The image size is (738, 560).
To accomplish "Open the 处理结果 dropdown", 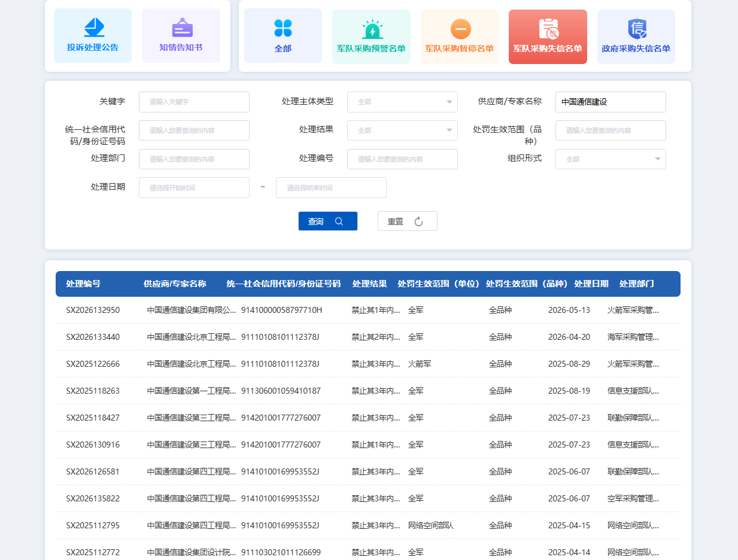I will tap(402, 130).
